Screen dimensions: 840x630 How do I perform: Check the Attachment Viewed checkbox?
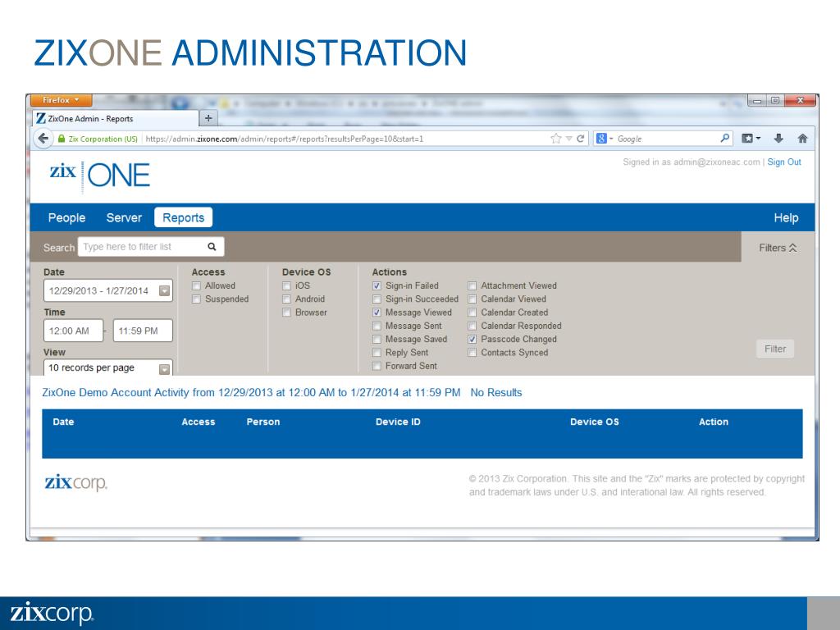click(x=472, y=286)
